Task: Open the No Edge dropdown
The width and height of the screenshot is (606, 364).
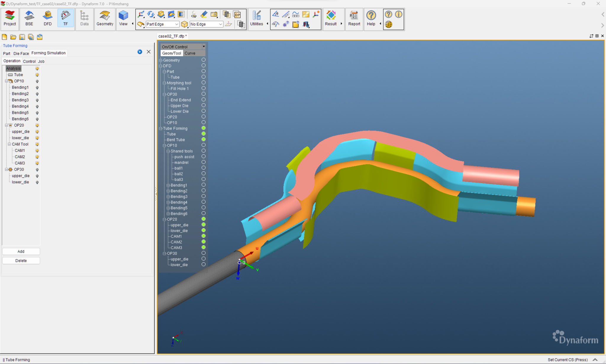Action: tap(220, 24)
